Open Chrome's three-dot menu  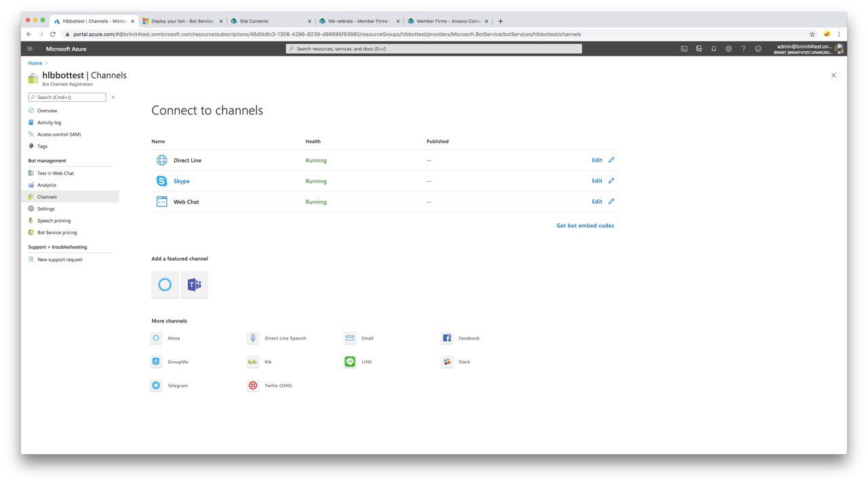click(839, 34)
